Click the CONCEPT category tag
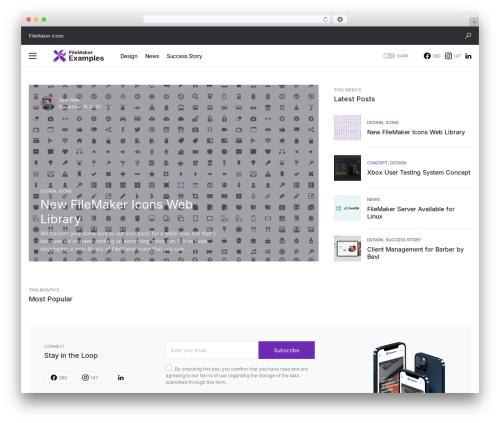Screen dimensions: 500x423 pos(377,163)
